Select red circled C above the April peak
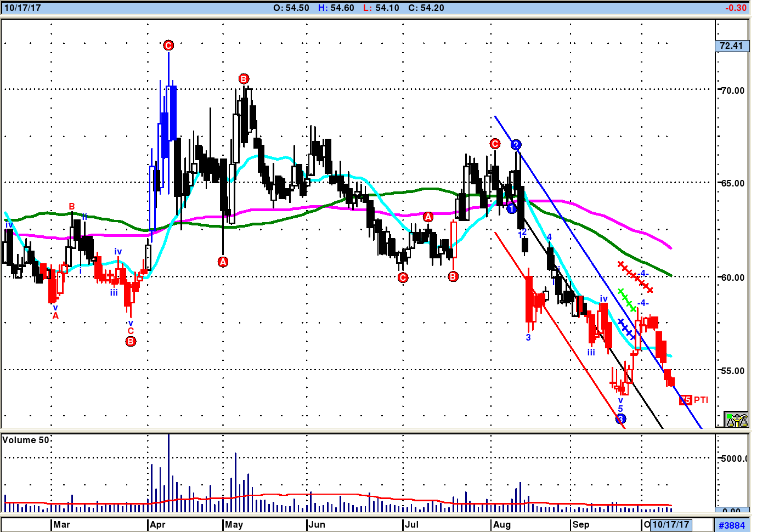The height and width of the screenshot is (532, 768). pos(168,46)
